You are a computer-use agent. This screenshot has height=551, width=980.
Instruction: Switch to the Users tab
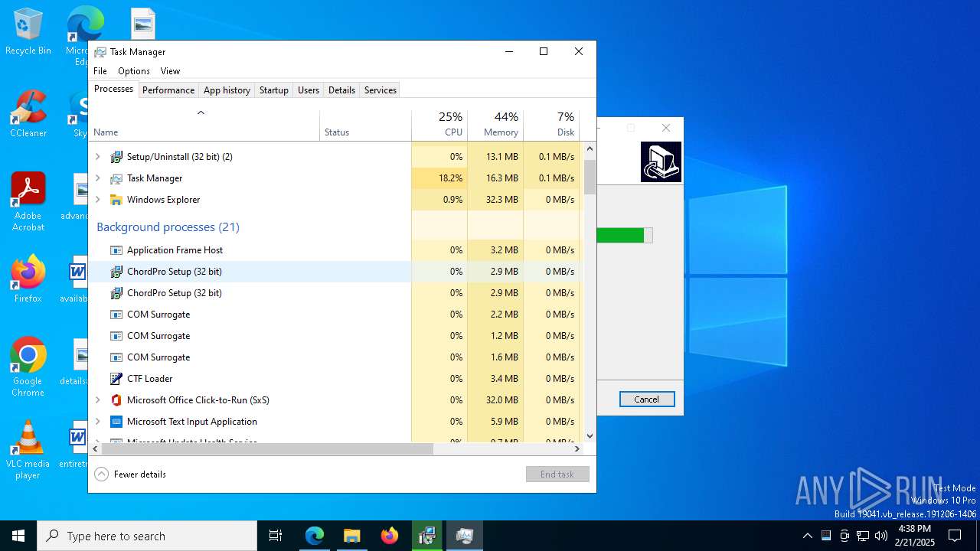pos(309,90)
